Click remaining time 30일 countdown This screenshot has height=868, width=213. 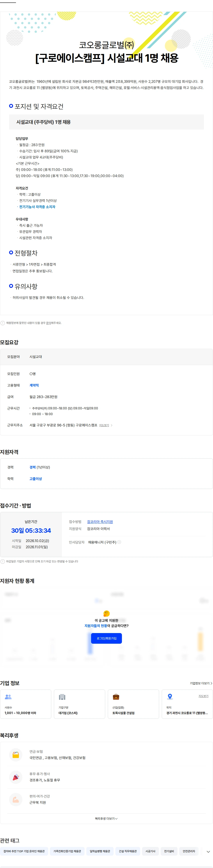pyautogui.click(x=31, y=530)
